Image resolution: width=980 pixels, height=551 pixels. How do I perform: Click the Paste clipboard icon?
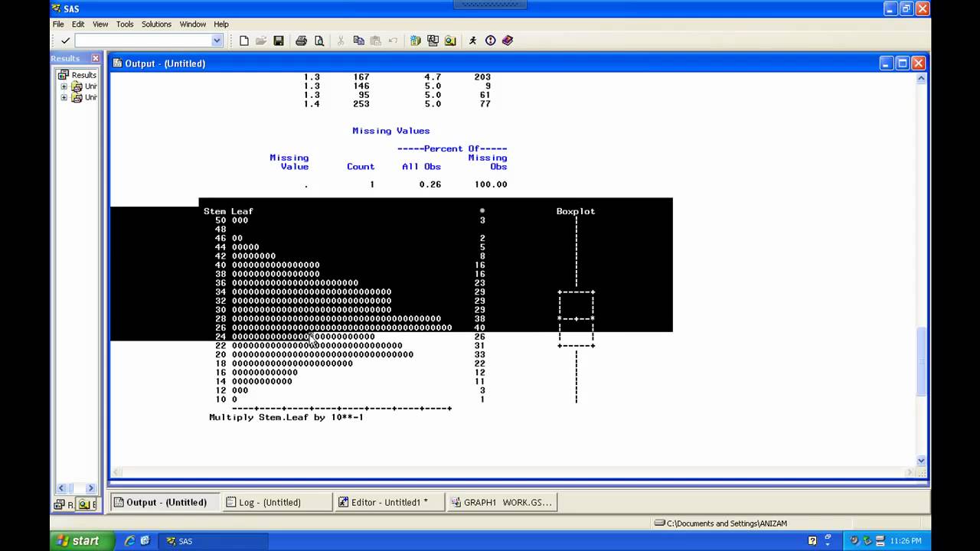click(x=375, y=41)
